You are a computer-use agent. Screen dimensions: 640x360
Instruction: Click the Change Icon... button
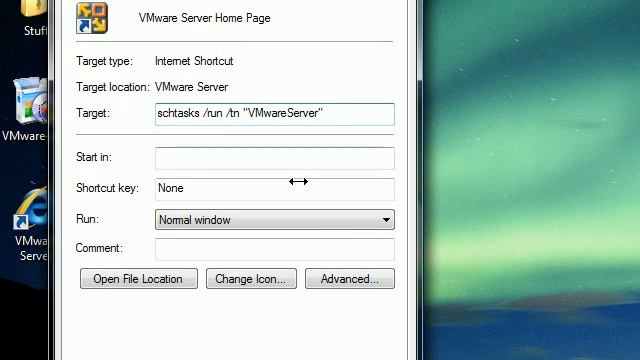coord(251,279)
